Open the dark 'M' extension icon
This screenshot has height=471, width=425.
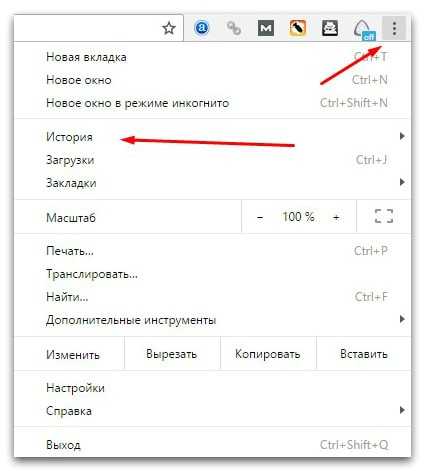266,28
